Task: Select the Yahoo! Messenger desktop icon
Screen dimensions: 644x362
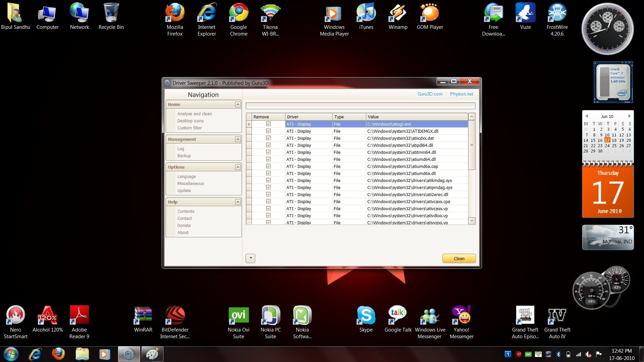Action: click(462, 322)
